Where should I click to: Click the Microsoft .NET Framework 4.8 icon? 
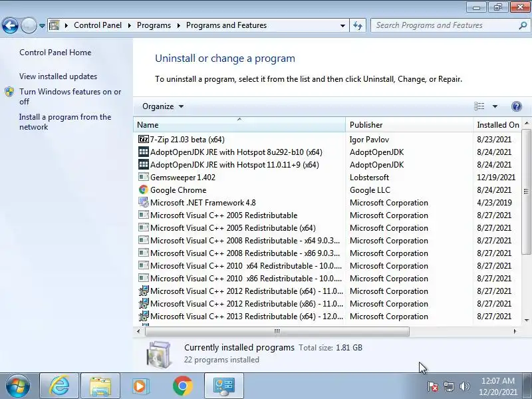point(144,203)
